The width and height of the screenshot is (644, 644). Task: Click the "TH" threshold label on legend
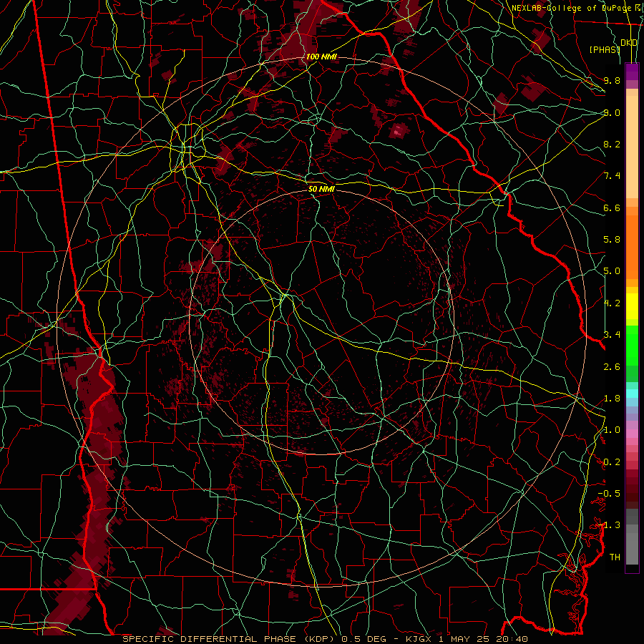615,557
